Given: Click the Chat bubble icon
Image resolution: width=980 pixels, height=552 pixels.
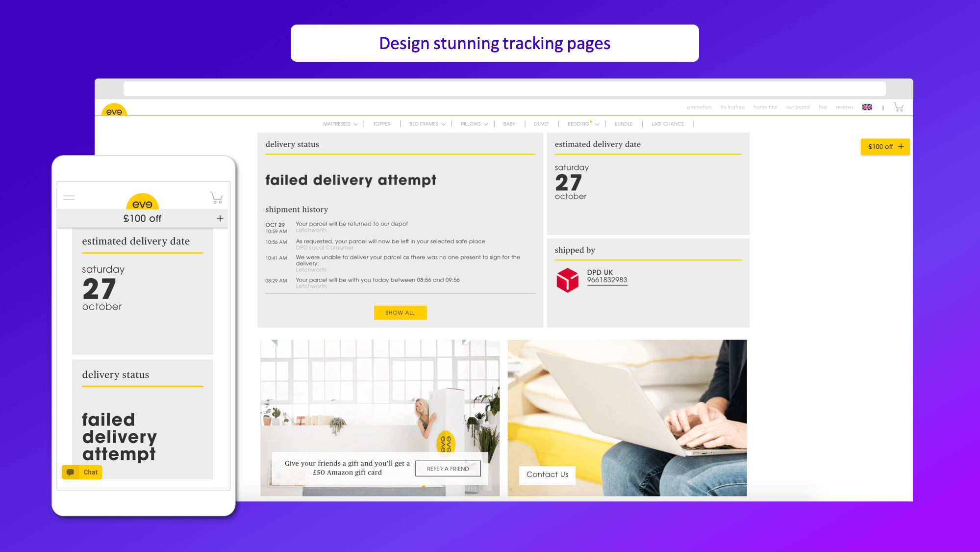Looking at the screenshot, I should [69, 472].
